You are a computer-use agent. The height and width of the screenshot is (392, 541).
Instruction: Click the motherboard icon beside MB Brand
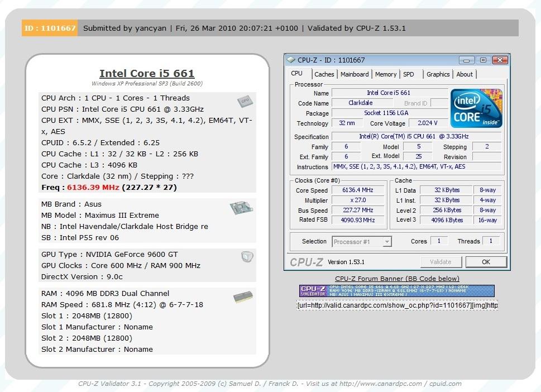click(x=241, y=207)
